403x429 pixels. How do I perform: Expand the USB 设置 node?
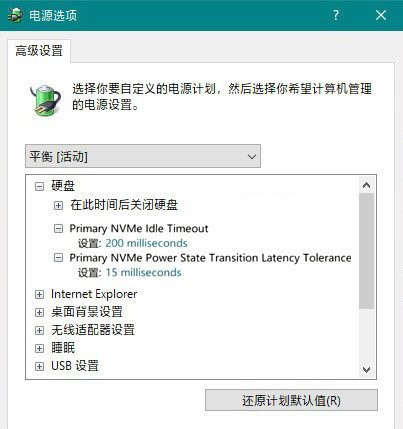(39, 366)
